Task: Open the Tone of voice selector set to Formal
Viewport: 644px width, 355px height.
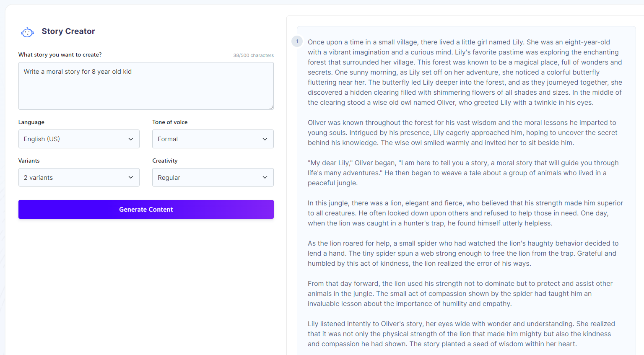Action: pos(213,139)
